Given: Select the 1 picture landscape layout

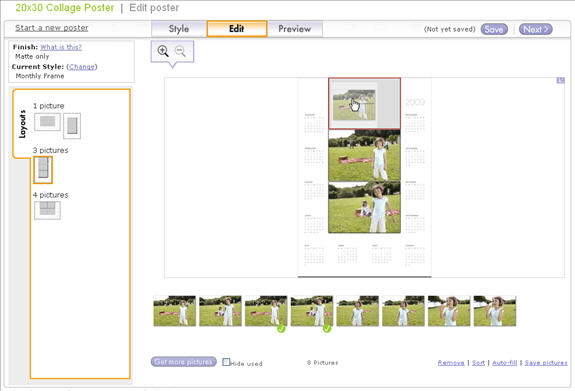Looking at the screenshot, I should (47, 122).
